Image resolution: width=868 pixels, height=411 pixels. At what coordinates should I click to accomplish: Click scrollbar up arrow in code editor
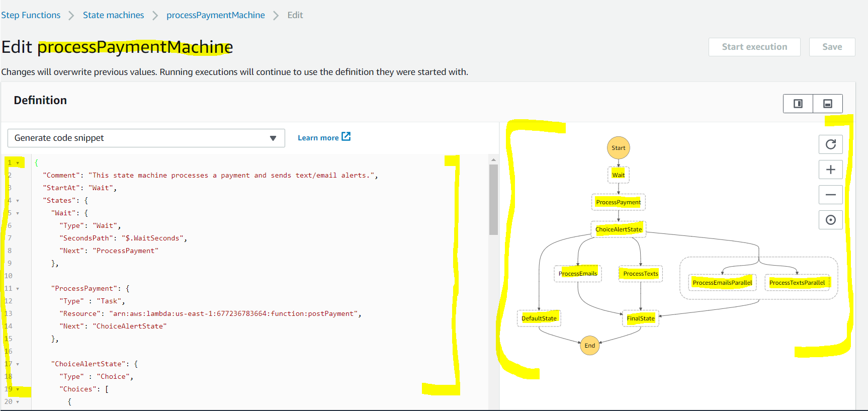[x=493, y=159]
